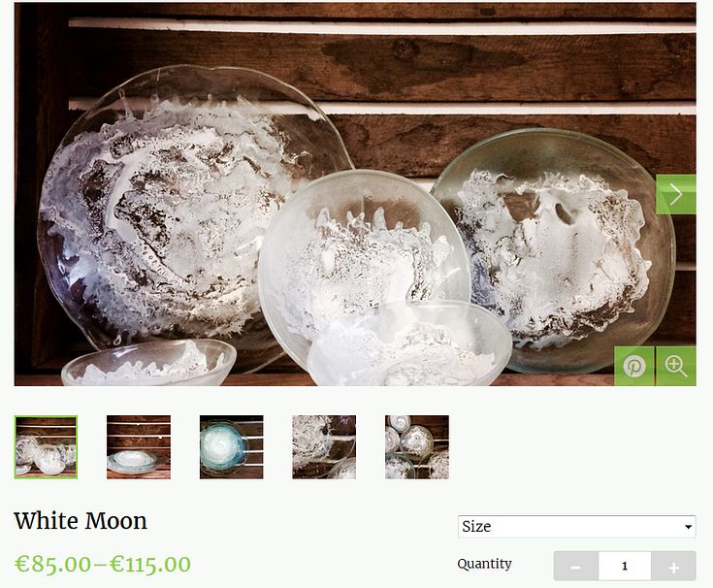Increase quantity with plus button
Image resolution: width=713 pixels, height=588 pixels.
[x=673, y=567]
